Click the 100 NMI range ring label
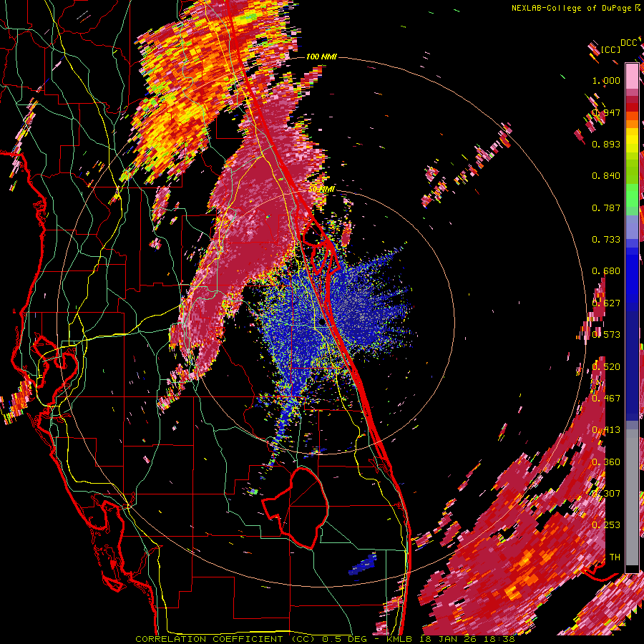Screen dimensions: 644x644 321,57
